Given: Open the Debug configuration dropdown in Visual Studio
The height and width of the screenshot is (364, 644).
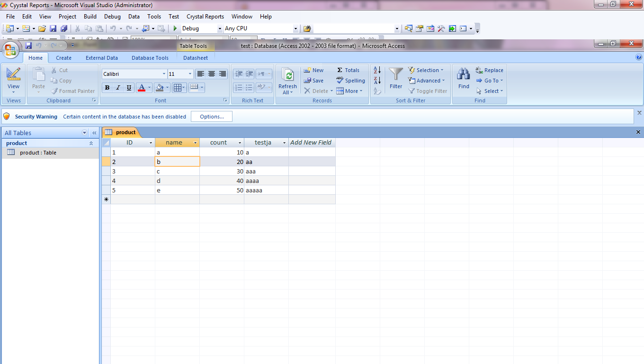Looking at the screenshot, I should point(220,28).
